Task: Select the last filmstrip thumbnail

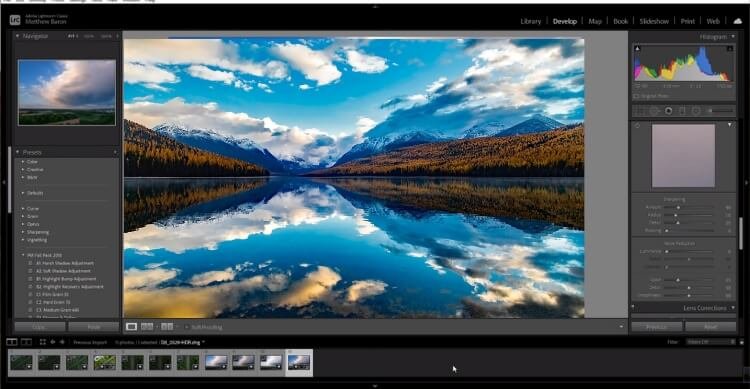Action: click(x=299, y=362)
